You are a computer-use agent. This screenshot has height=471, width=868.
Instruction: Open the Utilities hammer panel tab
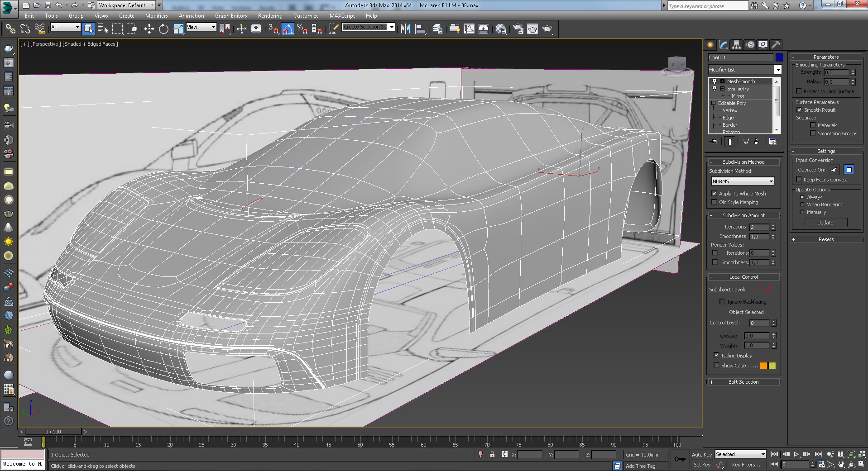[776, 44]
